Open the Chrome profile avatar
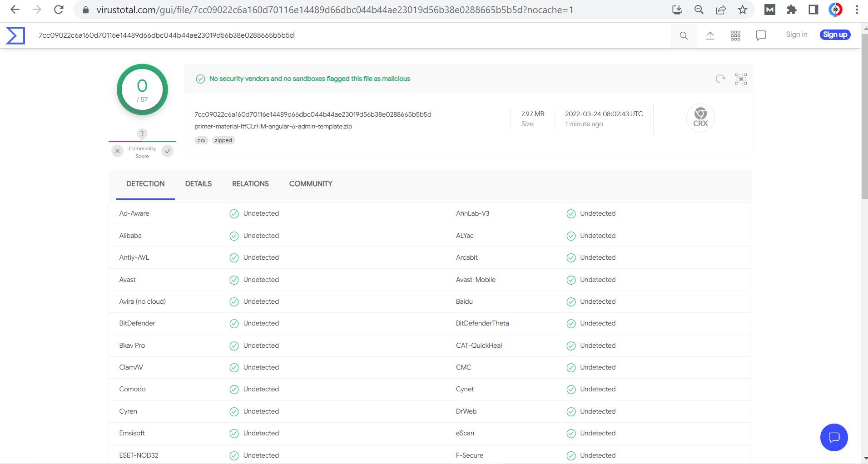This screenshot has height=464, width=868. 835,10
